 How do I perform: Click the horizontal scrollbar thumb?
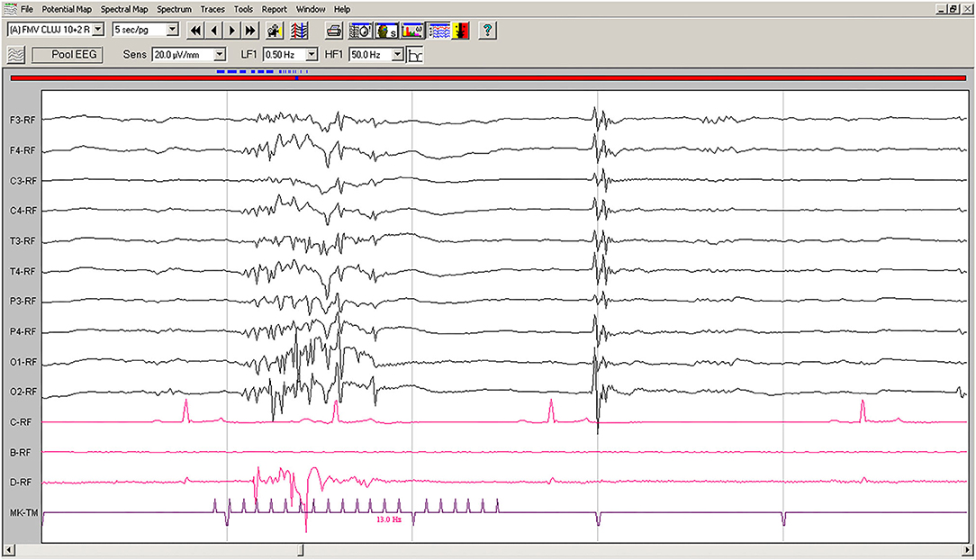(301, 550)
